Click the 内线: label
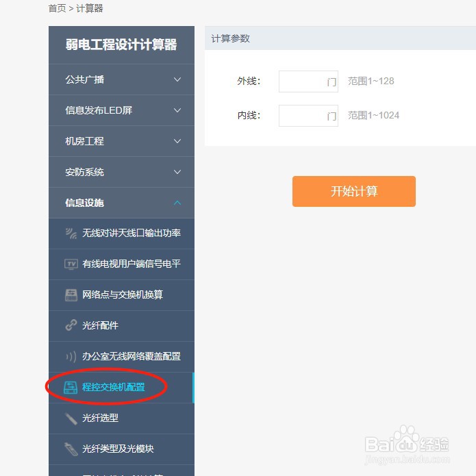This screenshot has height=476, width=476. point(249,115)
